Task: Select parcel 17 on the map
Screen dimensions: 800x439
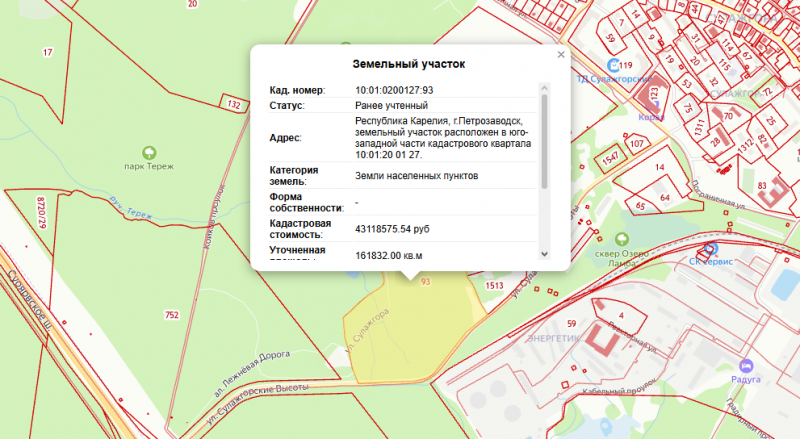Action: (47, 52)
